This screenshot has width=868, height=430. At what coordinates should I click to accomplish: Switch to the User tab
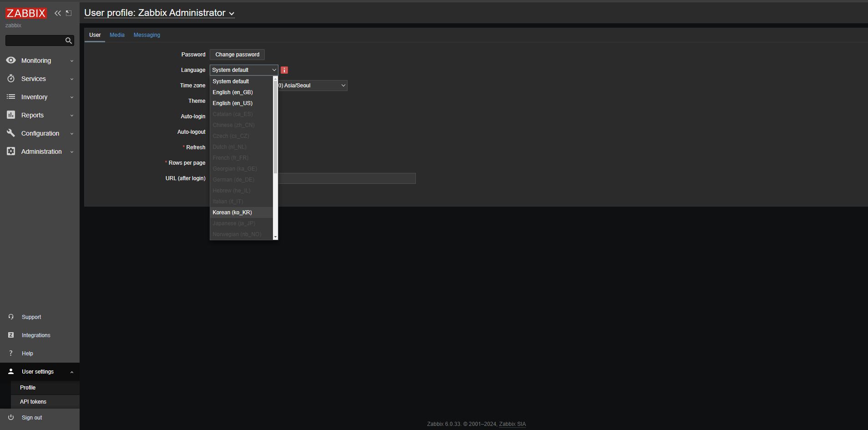click(95, 35)
